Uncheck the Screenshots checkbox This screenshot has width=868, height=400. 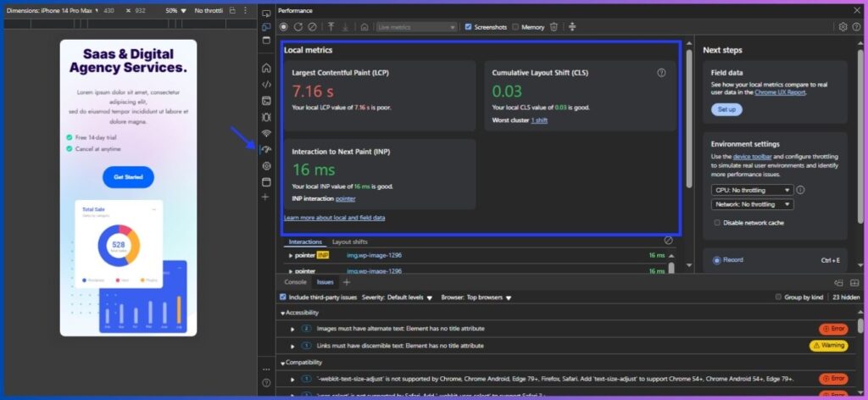469,27
